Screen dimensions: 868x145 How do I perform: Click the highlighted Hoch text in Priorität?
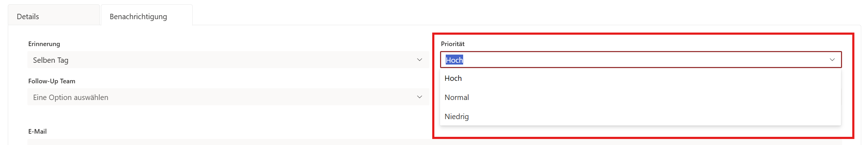(x=454, y=60)
